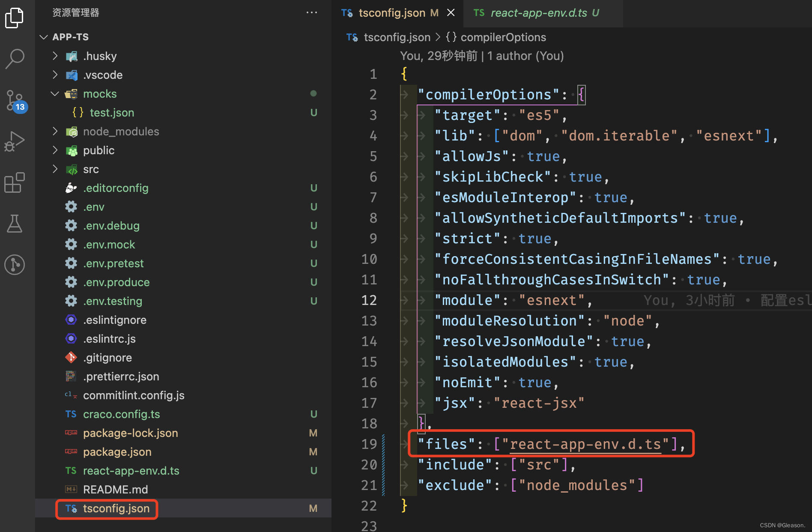Click the tsconfig.json breadcrumb segment
812x532 pixels.
(397, 37)
